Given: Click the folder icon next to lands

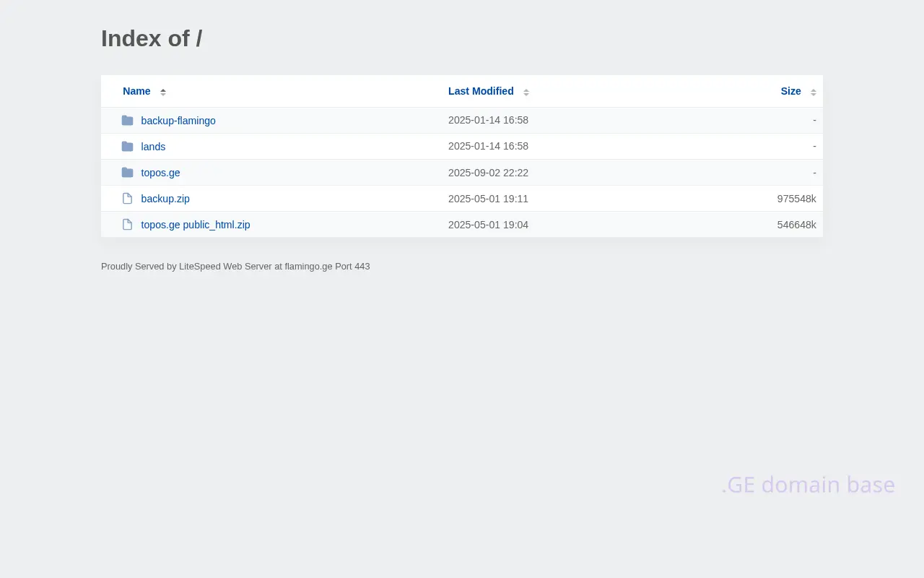Looking at the screenshot, I should tap(128, 147).
